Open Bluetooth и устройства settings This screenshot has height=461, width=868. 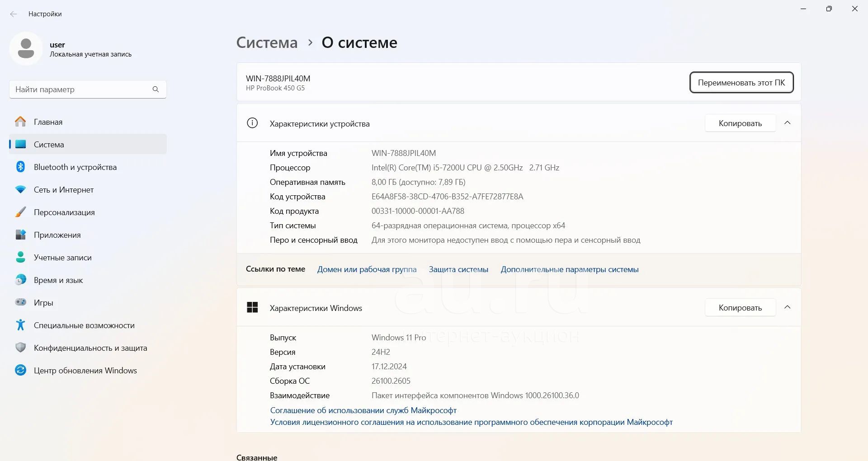(x=88, y=167)
